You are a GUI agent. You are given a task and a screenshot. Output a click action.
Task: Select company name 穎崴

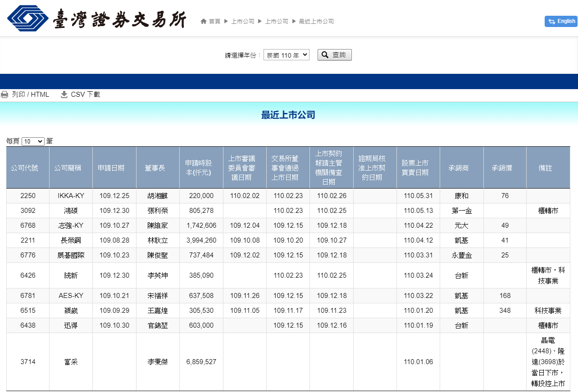[71, 311]
